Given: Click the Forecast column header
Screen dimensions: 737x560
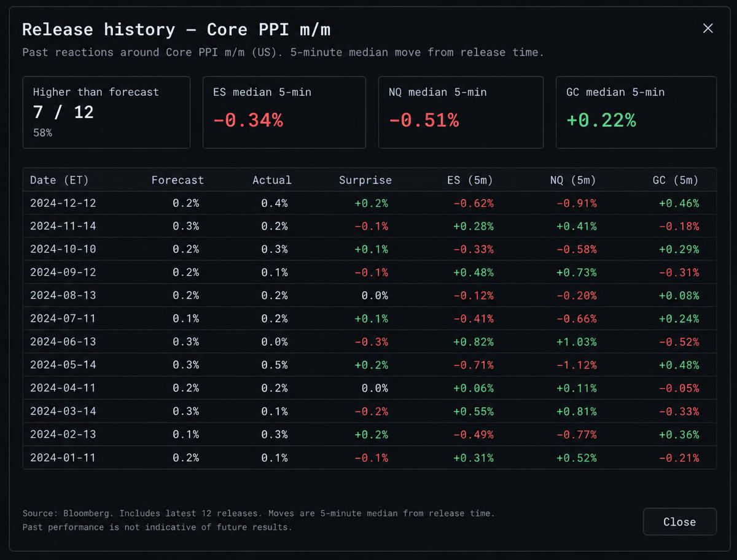Looking at the screenshot, I should pyautogui.click(x=177, y=180).
